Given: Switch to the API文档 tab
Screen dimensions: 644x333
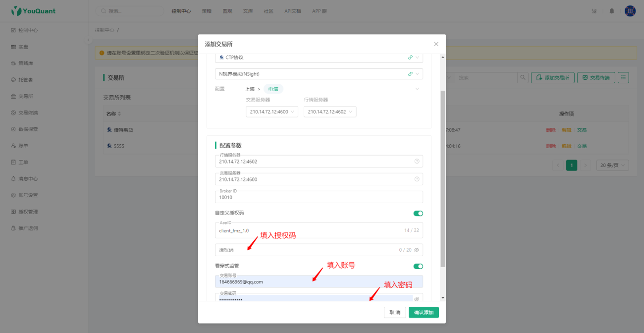Looking at the screenshot, I should (x=292, y=10).
